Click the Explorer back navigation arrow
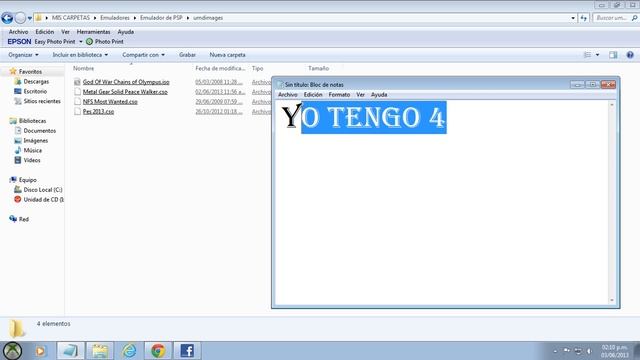This screenshot has height=360, width=640. click(x=7, y=18)
